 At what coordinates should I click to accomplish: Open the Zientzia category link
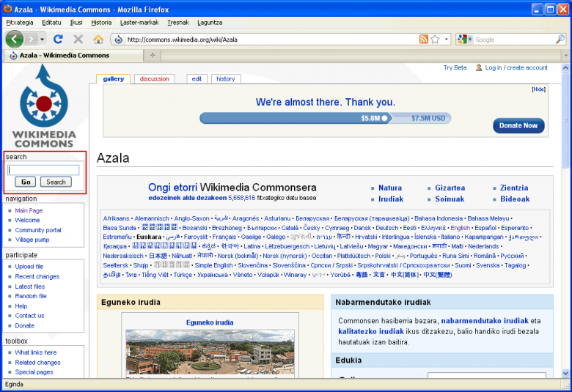(x=514, y=188)
